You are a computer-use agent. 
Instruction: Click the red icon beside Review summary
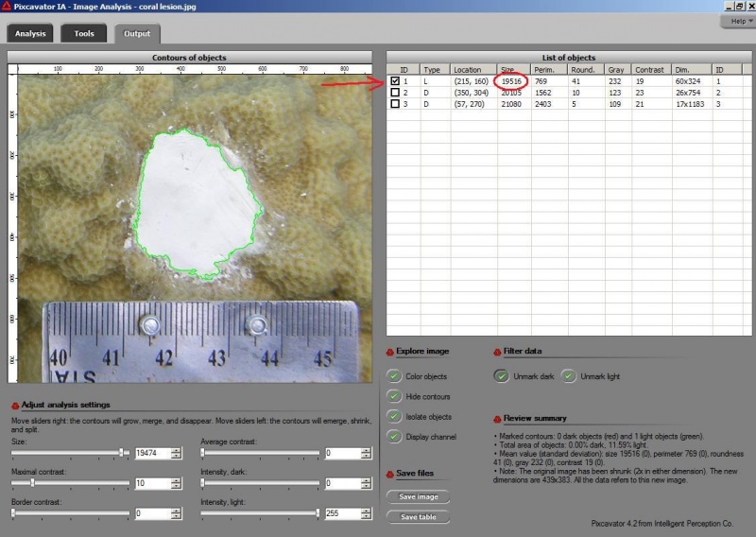[x=497, y=419]
